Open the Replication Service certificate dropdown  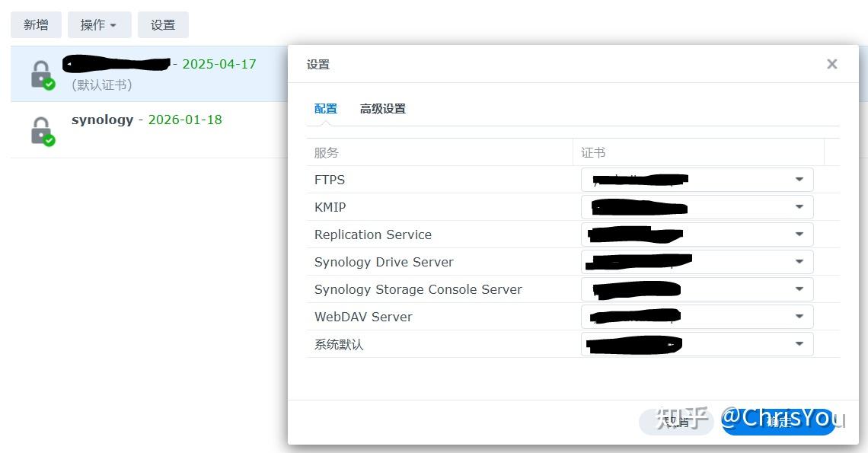(799, 234)
